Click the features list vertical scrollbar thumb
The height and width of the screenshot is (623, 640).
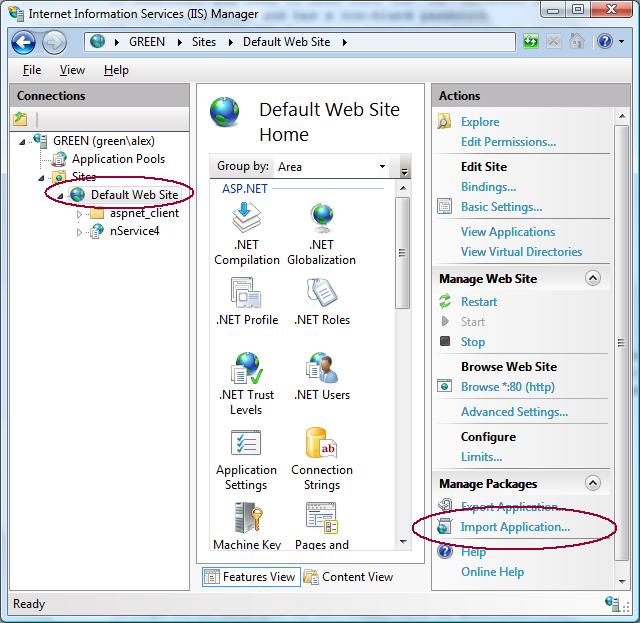(402, 253)
